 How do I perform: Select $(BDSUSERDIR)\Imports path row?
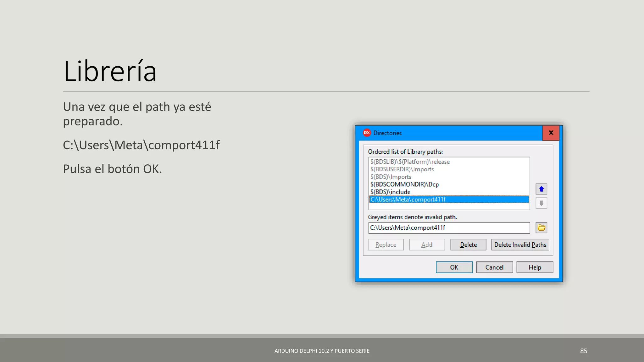(x=449, y=169)
